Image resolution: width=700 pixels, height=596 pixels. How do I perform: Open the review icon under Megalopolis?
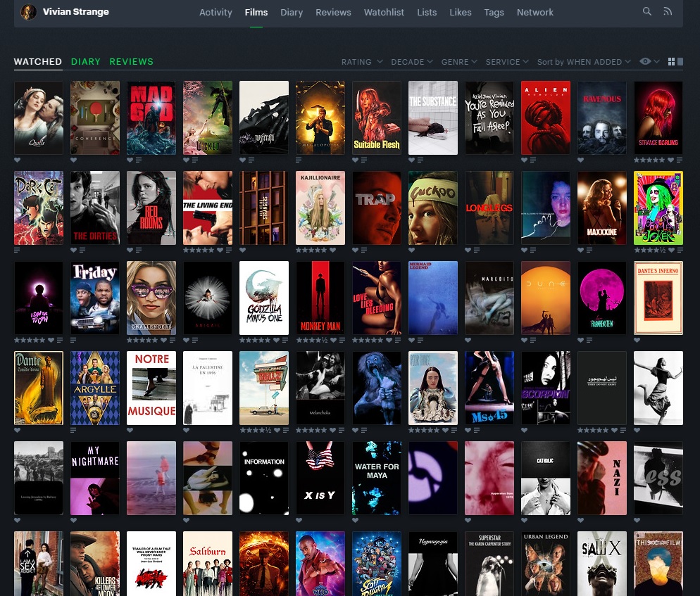[298, 160]
